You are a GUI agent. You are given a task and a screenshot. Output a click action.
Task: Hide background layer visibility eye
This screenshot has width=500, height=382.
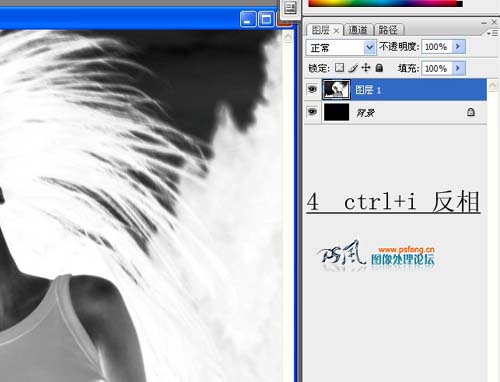[x=312, y=112]
